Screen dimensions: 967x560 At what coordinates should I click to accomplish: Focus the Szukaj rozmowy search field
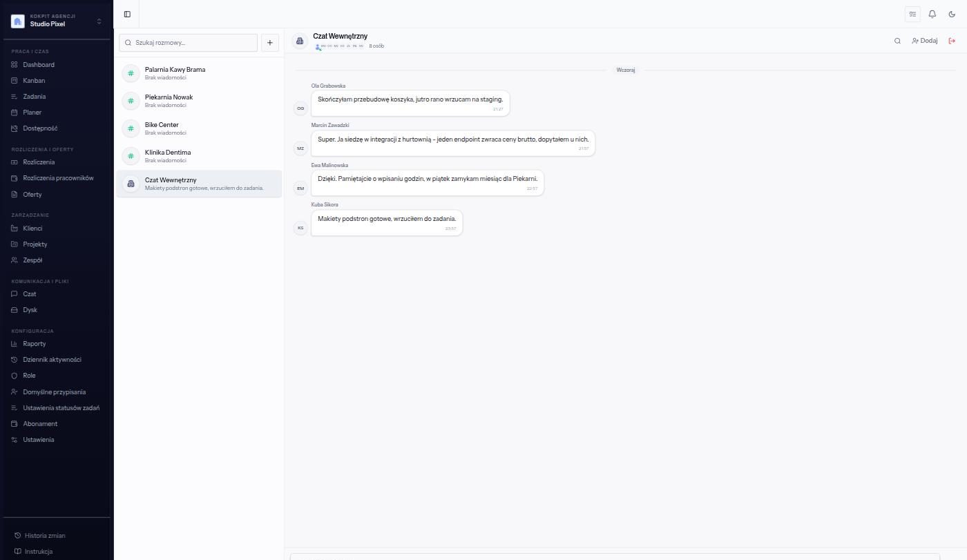tap(188, 43)
